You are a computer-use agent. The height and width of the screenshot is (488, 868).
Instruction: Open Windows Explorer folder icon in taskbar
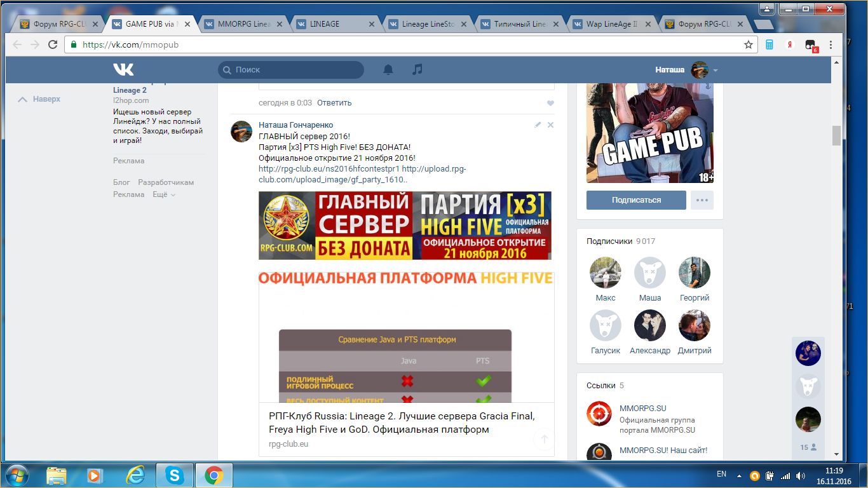[56, 475]
